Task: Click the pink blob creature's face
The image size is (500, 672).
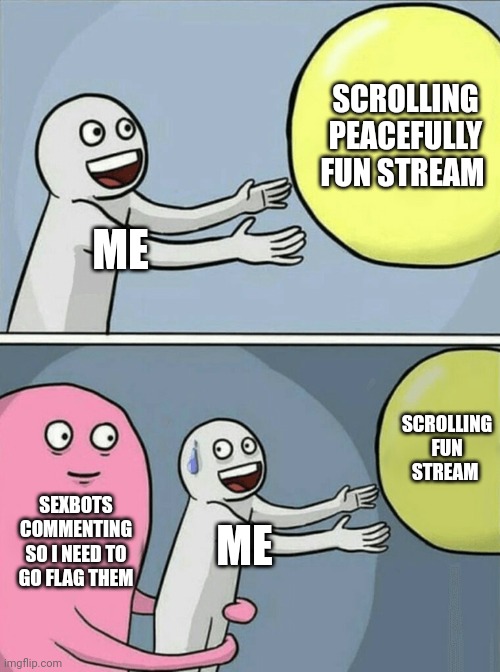Action: tap(81, 450)
